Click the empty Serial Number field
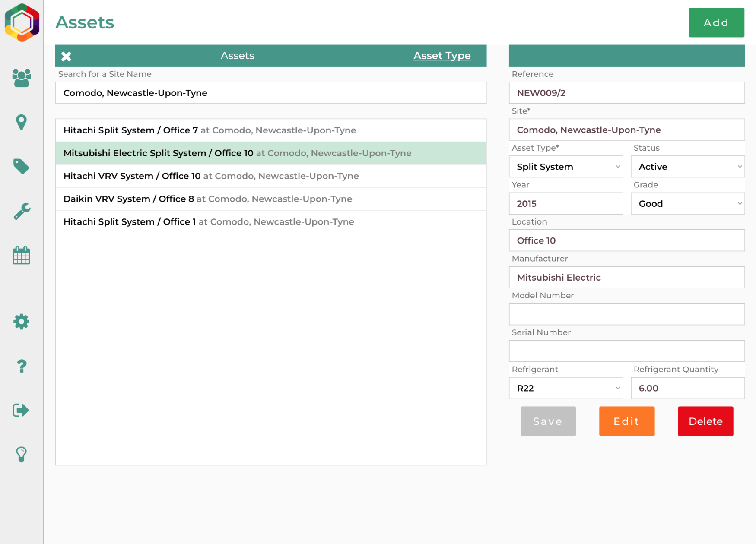 click(x=627, y=351)
